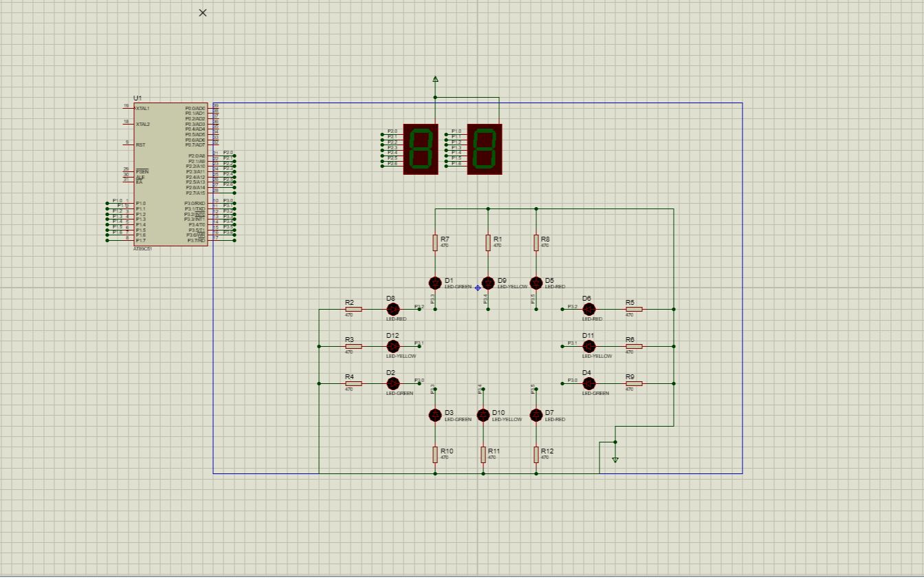Click the P2.7/A15 pin label

[196, 193]
